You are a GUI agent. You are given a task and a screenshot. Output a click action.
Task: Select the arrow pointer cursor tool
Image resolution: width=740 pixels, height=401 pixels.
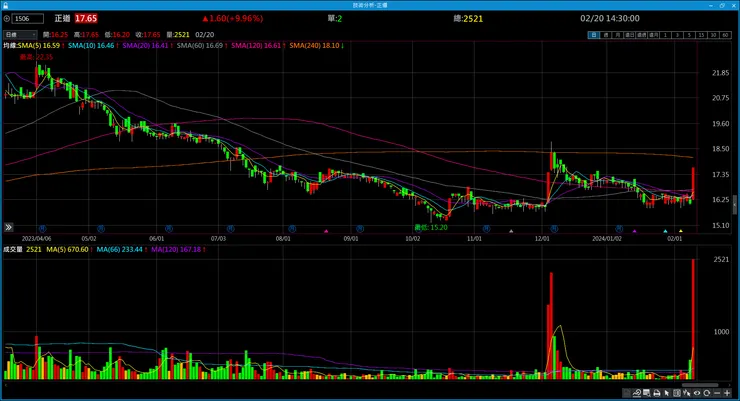click(667, 393)
